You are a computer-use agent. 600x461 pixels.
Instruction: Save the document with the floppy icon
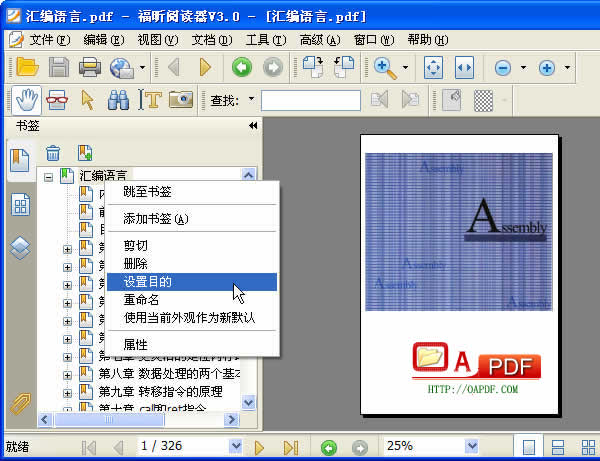coord(59,67)
